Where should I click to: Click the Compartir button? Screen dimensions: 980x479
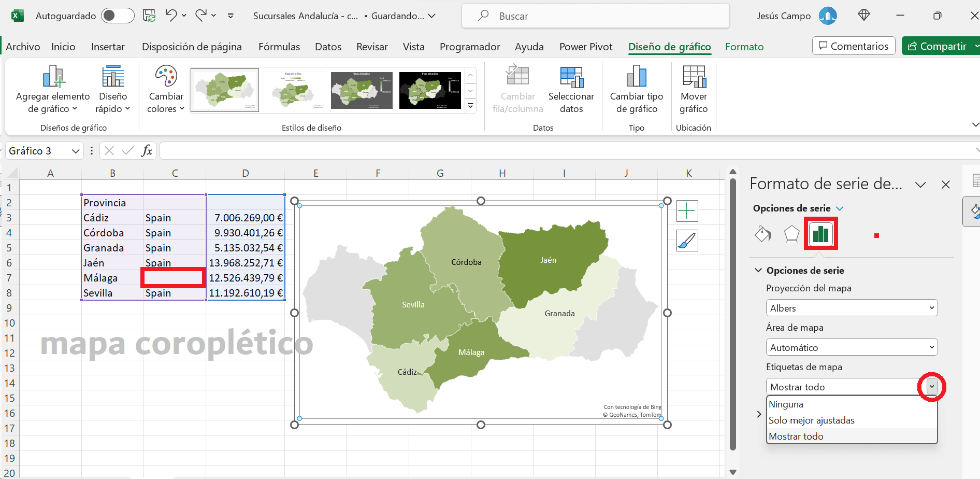point(938,46)
